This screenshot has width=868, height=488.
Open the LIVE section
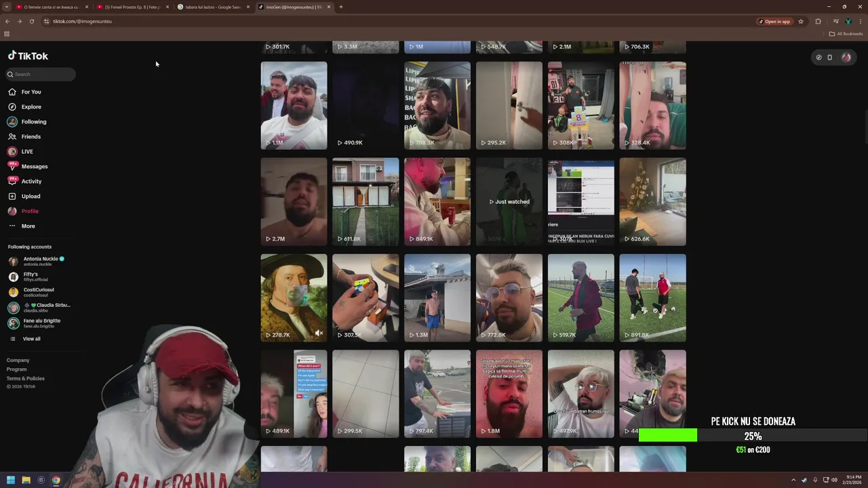(20, 151)
